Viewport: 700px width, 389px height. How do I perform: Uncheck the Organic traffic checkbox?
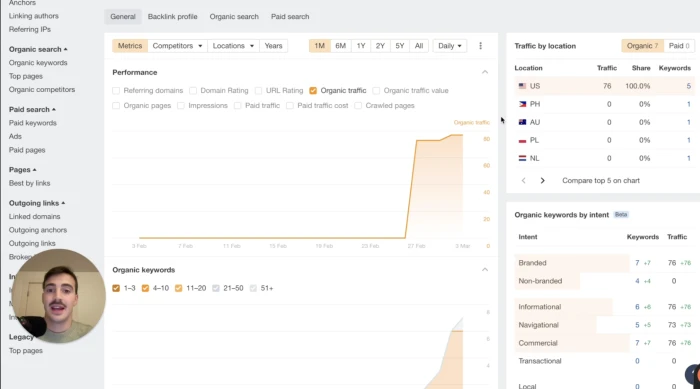coord(313,91)
